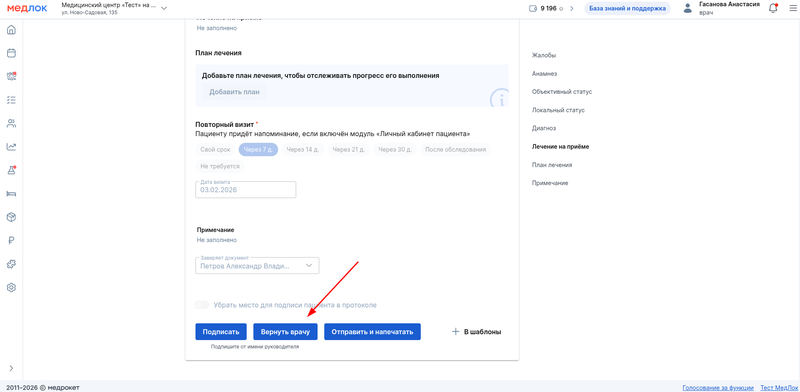
Task: Open the home icon in sidebar
Action: (x=11, y=30)
